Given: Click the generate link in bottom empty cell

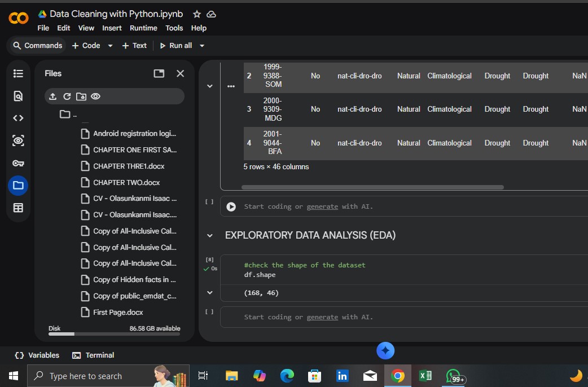Looking at the screenshot, I should (322, 317).
